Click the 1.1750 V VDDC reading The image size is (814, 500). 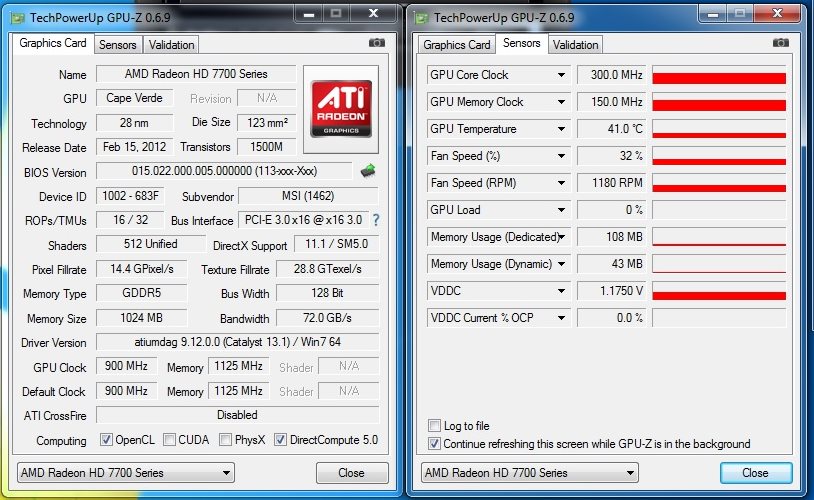pos(612,291)
